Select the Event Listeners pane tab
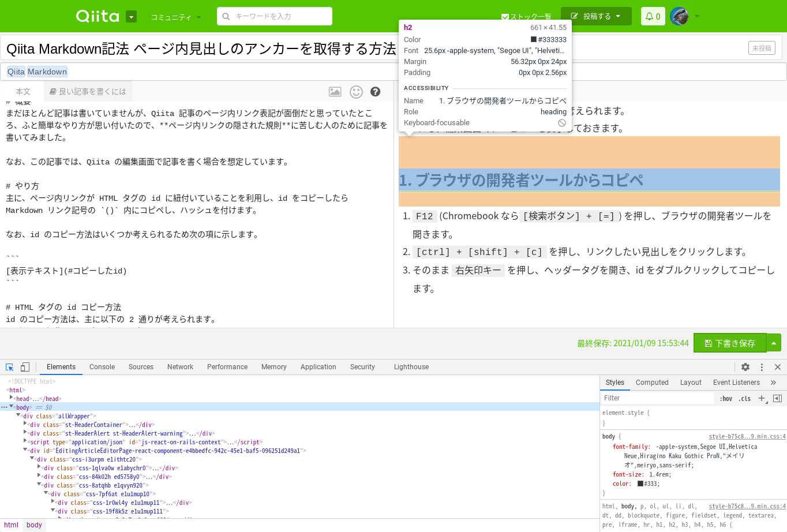Screen dimensions: 787x532 click(736, 383)
